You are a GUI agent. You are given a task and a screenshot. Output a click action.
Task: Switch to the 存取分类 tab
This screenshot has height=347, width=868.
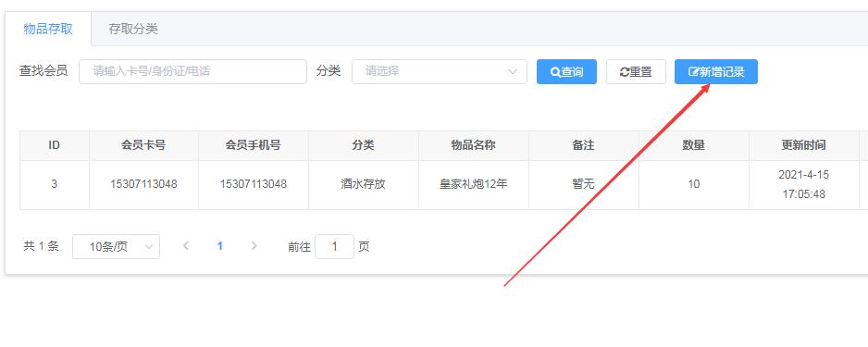pos(133,29)
